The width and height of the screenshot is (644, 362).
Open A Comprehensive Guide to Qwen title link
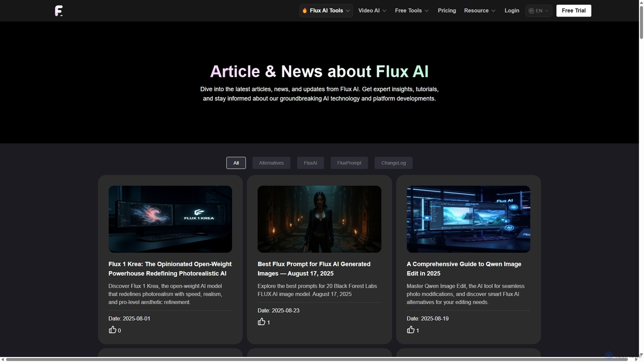click(x=464, y=268)
